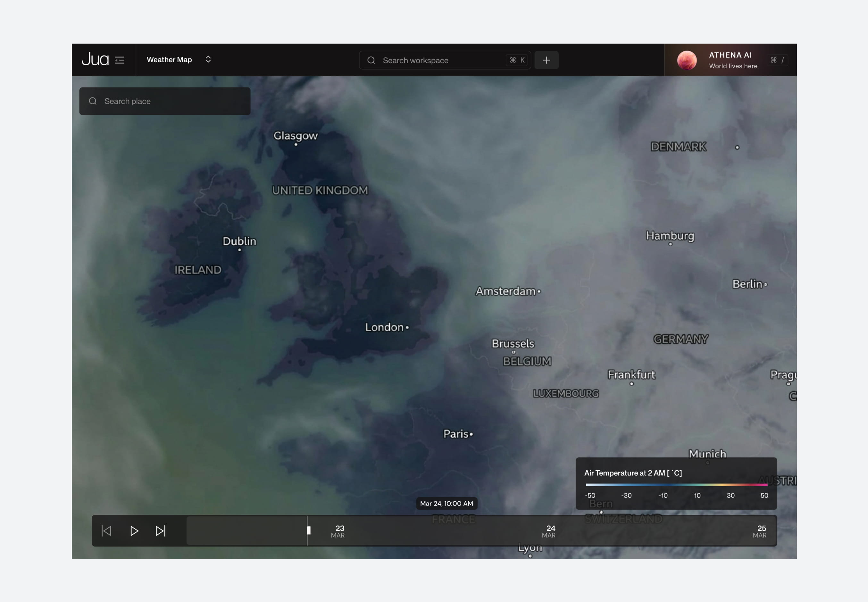Click the Brussels city label

(x=513, y=344)
